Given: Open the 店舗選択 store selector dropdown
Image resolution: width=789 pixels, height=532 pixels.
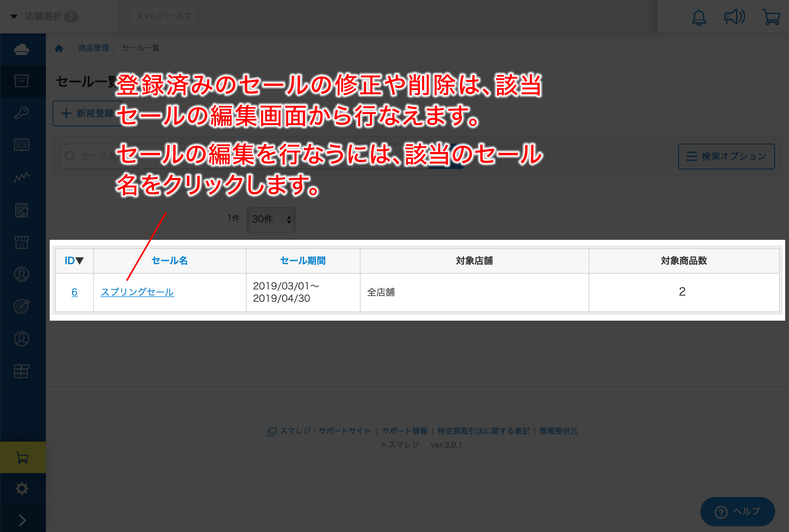Looking at the screenshot, I should coord(44,17).
